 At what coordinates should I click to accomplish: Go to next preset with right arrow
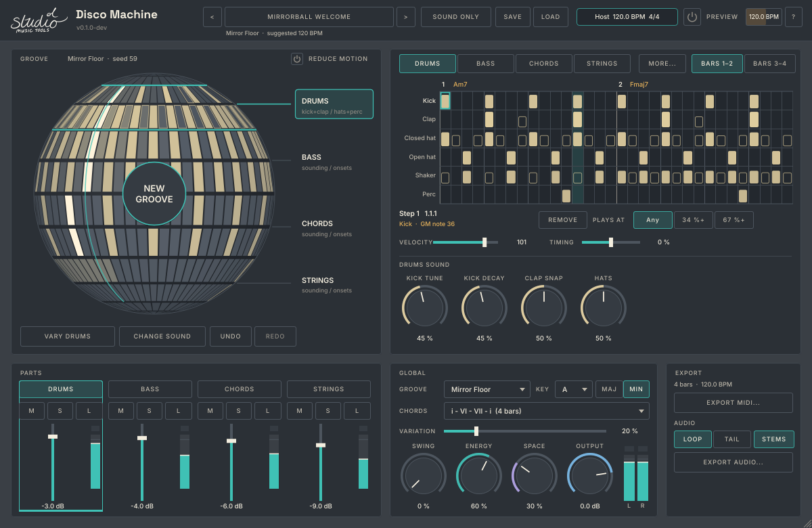pyautogui.click(x=406, y=17)
